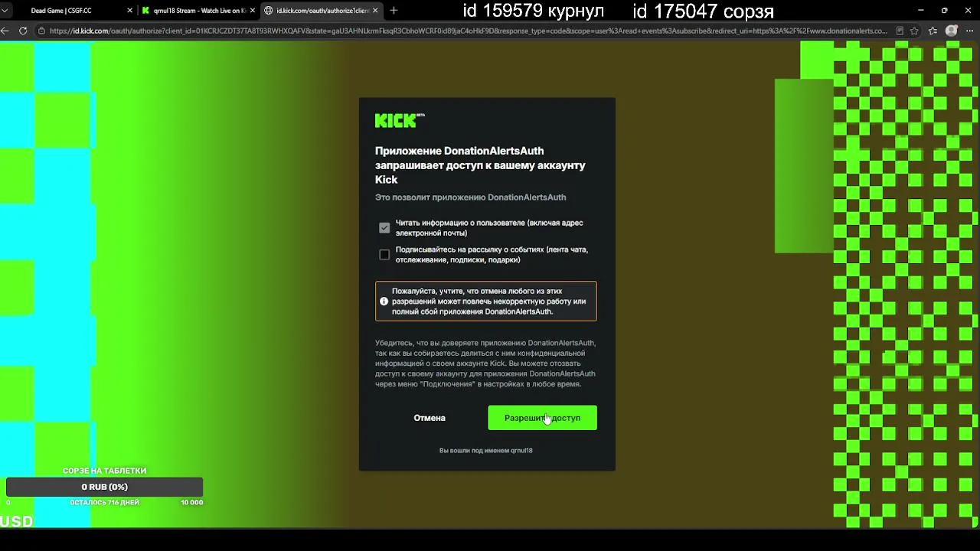Click the '10 000' goal amount
This screenshot has height=551, width=980.
[x=191, y=503]
